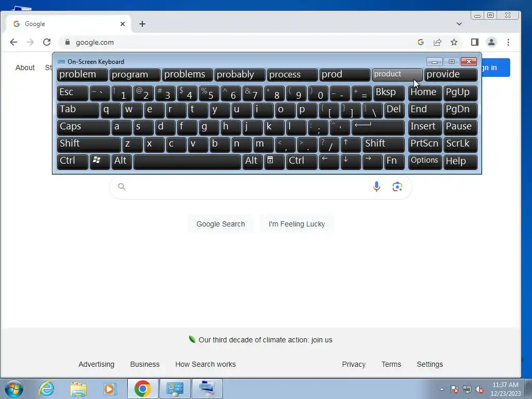Toggle the right Ctrl key
Image resolution: width=532 pixels, height=399 pixels.
(x=302, y=162)
